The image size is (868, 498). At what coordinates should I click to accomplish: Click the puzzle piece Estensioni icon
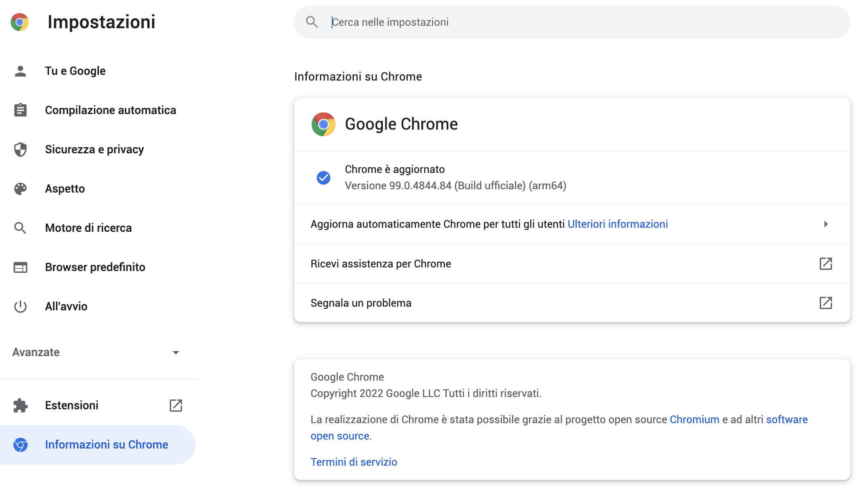point(20,406)
